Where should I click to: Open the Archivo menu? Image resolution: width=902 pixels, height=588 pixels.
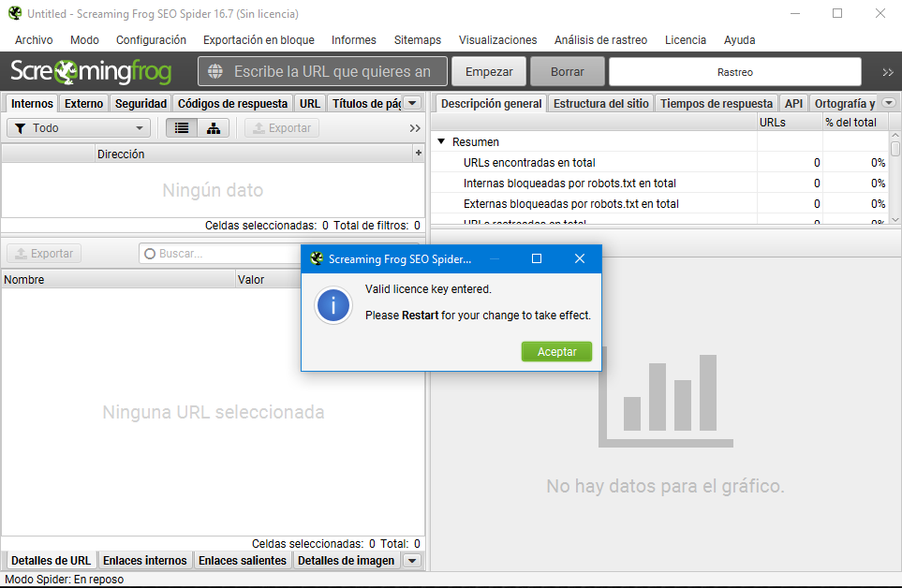pos(34,39)
